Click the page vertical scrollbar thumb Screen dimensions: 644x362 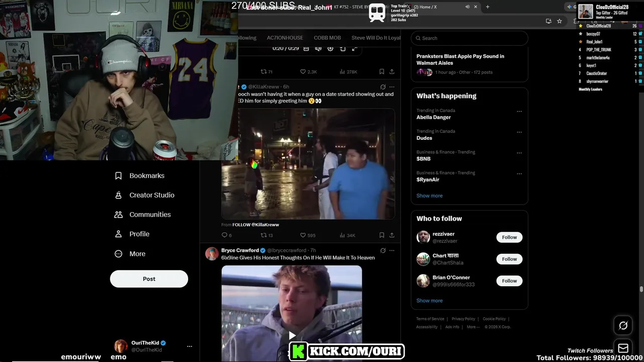point(641,289)
